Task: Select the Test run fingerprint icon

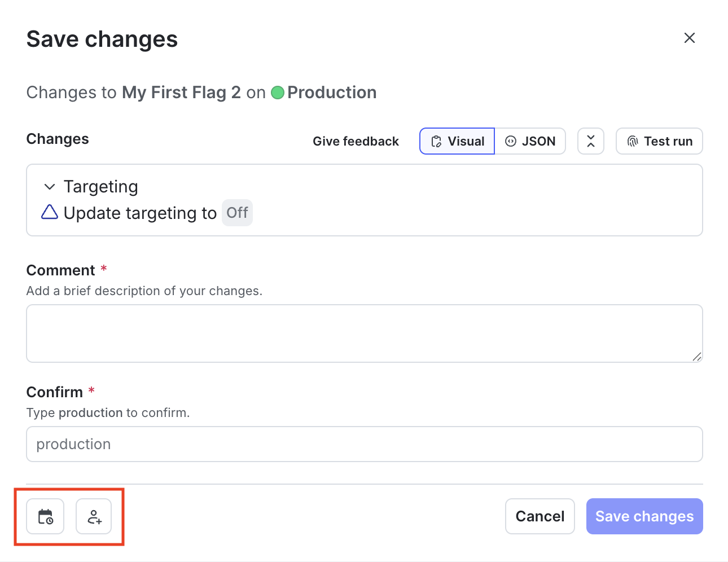Action: 633,141
